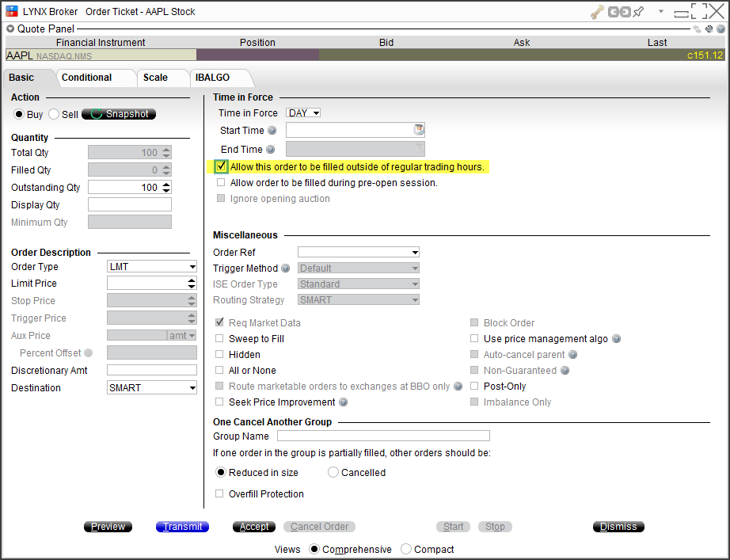Click help icon next to price management algo

pyautogui.click(x=617, y=339)
